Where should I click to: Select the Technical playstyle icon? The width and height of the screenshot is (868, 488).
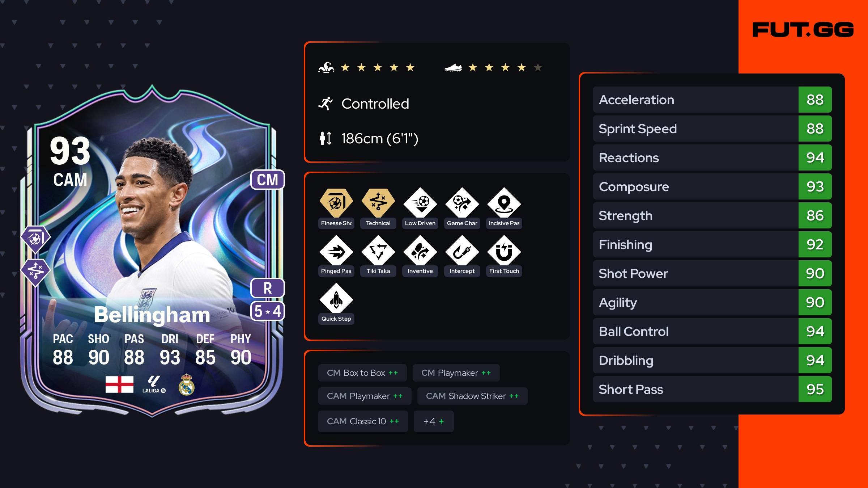pyautogui.click(x=378, y=202)
